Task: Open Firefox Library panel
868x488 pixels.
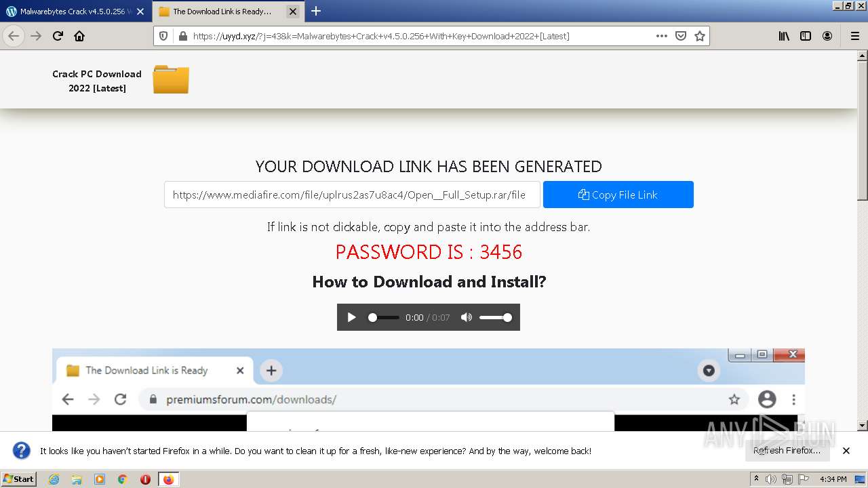Action: (x=784, y=36)
